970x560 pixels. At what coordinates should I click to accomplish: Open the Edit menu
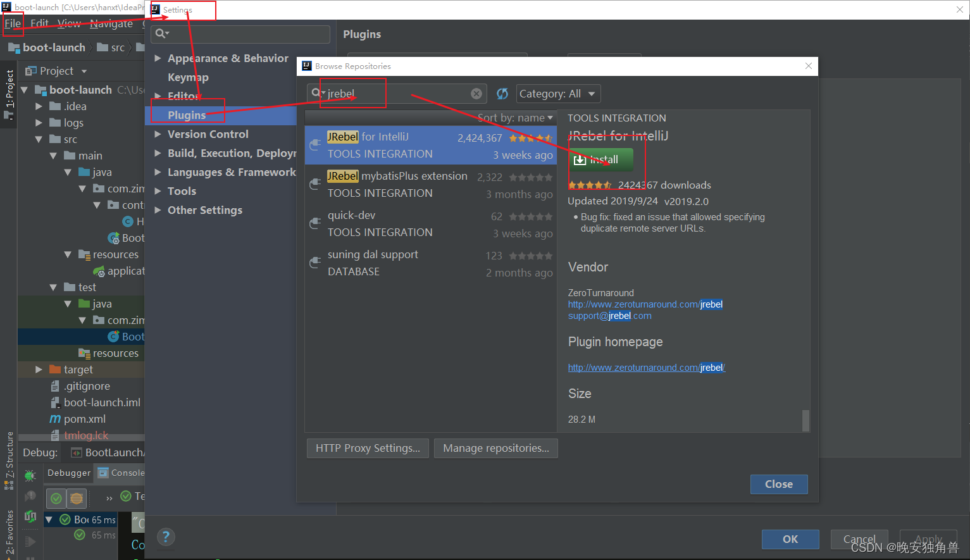coord(39,23)
